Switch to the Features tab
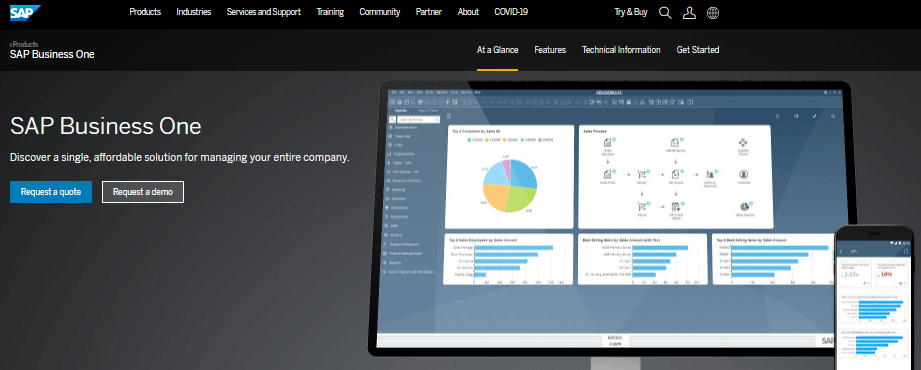The height and width of the screenshot is (370, 921). point(550,50)
